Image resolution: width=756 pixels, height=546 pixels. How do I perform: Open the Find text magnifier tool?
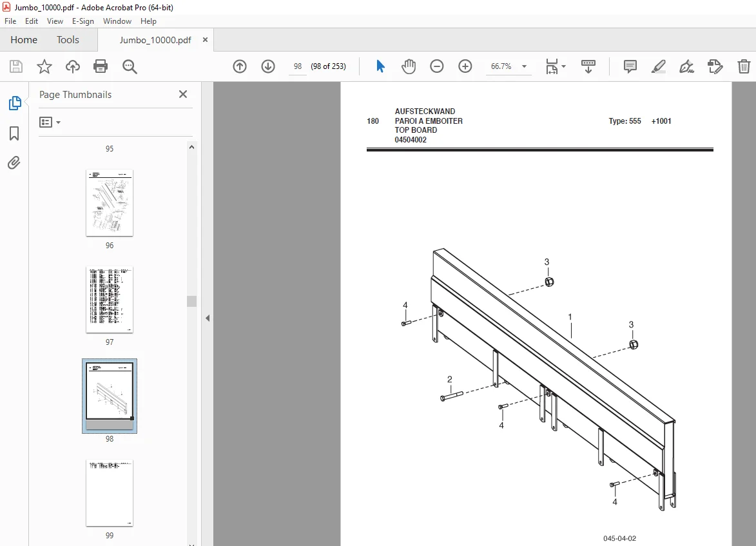(130, 66)
